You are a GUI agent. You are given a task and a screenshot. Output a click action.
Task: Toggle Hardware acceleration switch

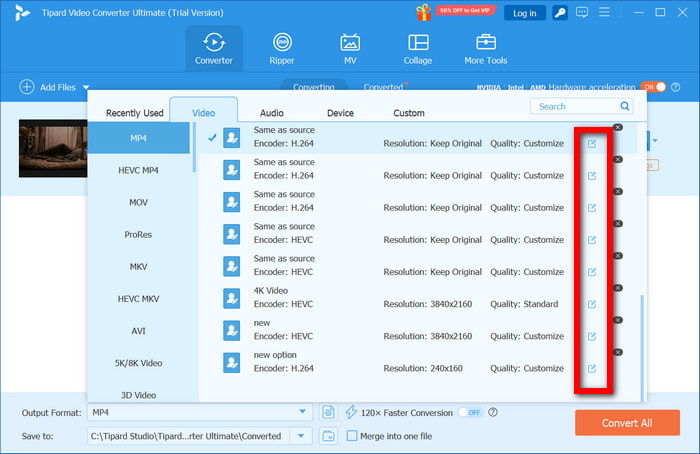tap(652, 87)
